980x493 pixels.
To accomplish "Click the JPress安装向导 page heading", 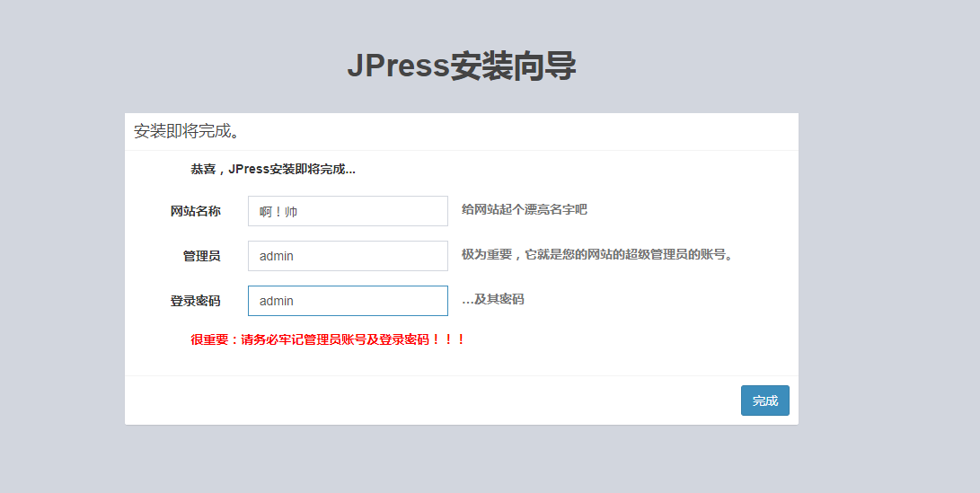I will (x=461, y=66).
